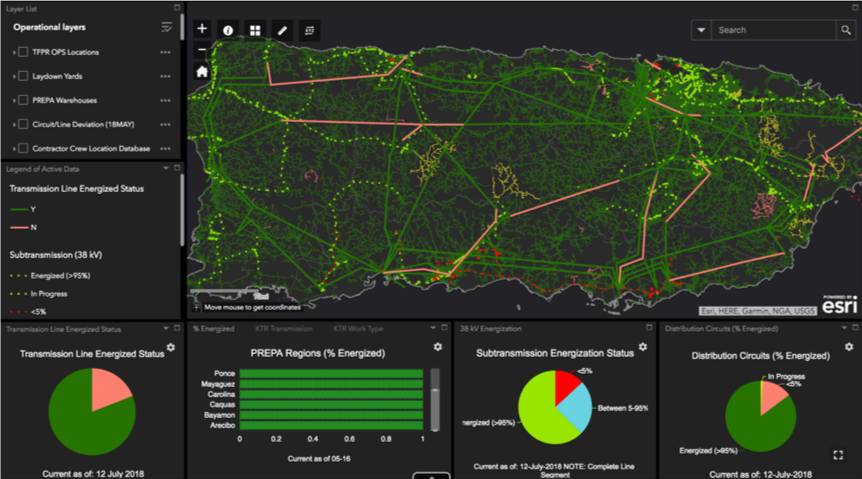
Task: Click the Search input field
Action: click(x=773, y=30)
